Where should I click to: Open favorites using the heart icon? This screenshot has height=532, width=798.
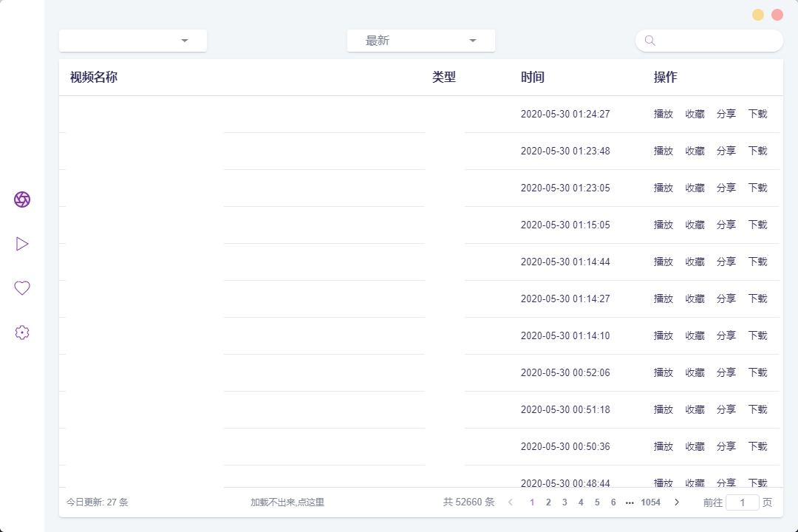[x=22, y=287]
